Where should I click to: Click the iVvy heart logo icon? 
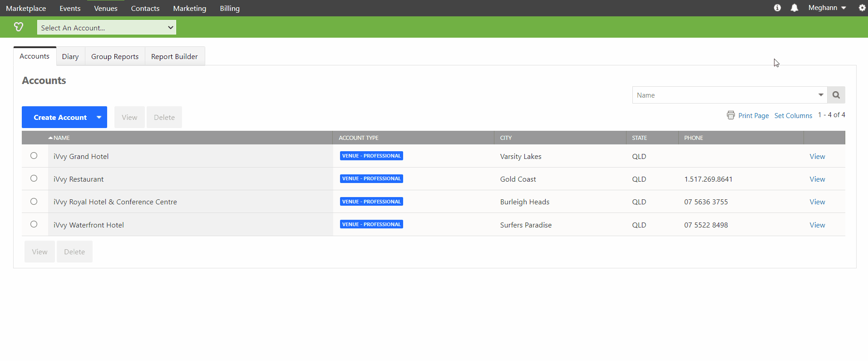point(19,27)
